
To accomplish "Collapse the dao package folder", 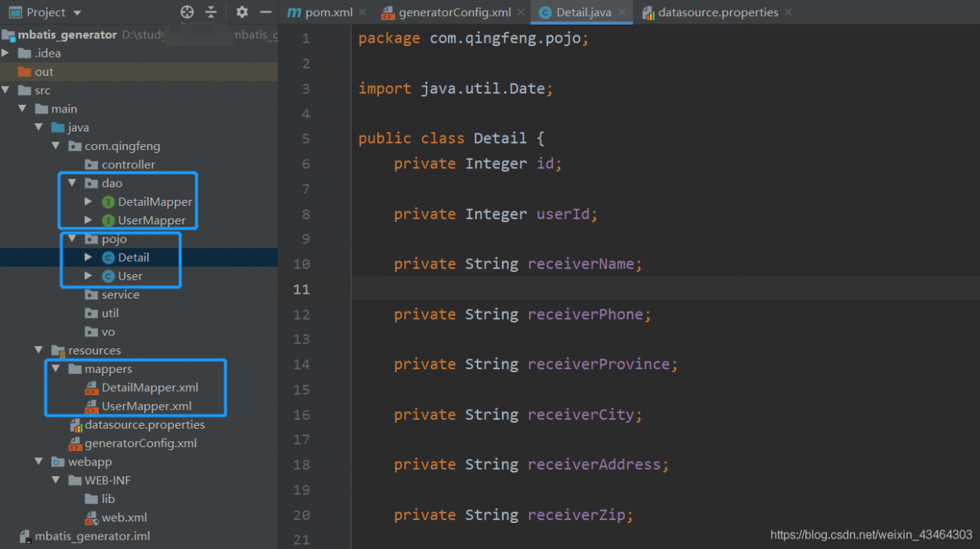I will pos(72,183).
